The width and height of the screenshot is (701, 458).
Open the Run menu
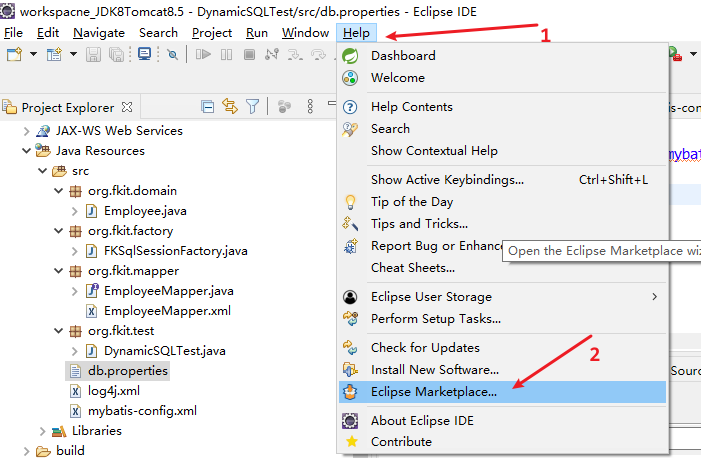coord(257,33)
